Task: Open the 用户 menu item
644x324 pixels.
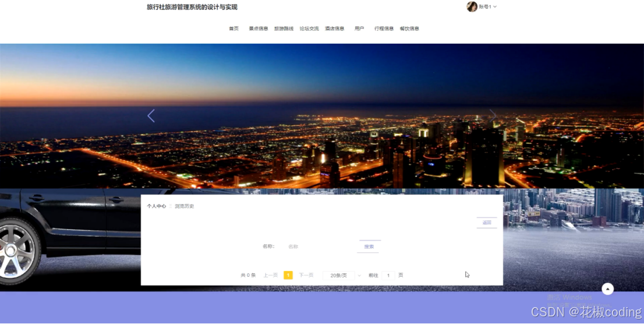Action: coord(359,29)
